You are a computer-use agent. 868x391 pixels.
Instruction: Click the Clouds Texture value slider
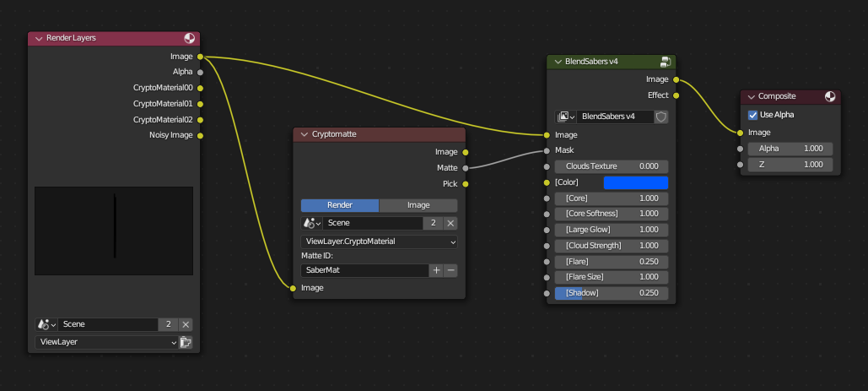coord(612,166)
